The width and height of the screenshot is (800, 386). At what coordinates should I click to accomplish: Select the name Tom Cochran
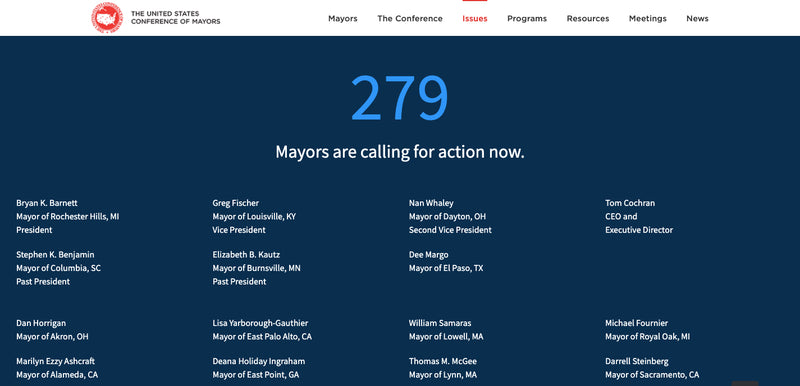pyautogui.click(x=630, y=203)
